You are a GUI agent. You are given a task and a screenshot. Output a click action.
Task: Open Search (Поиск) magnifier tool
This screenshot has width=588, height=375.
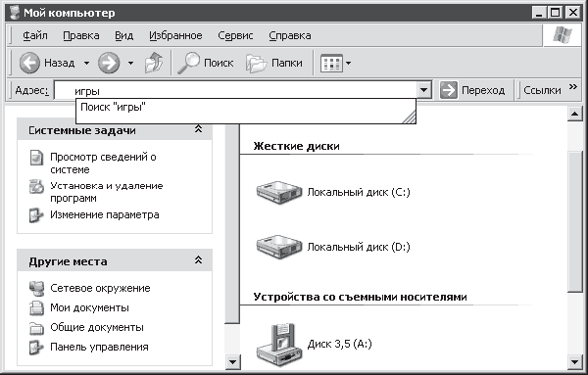coord(206,63)
